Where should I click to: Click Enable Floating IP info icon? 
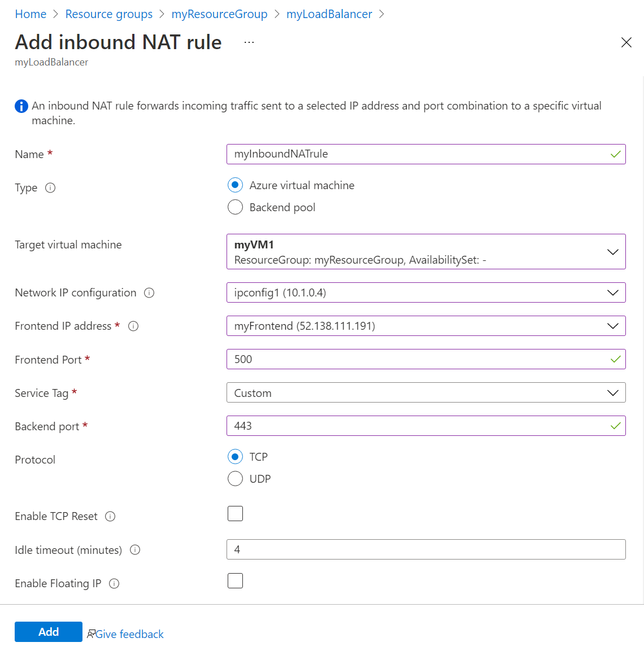[114, 583]
